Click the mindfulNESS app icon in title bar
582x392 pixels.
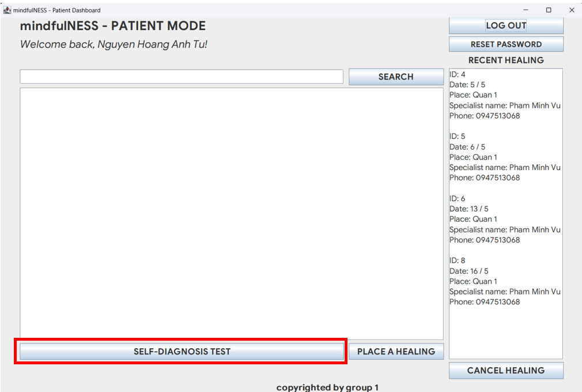tap(7, 10)
